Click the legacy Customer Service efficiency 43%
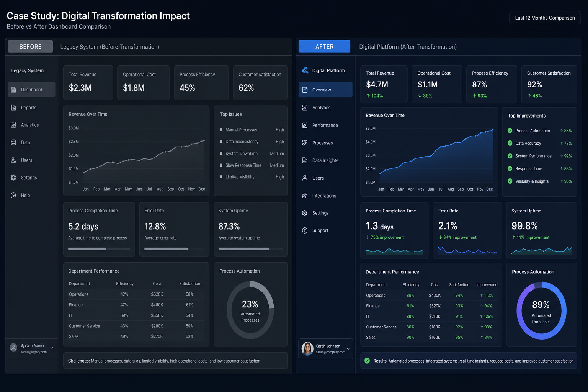Viewport: 588px width, 392px height. tap(124, 326)
